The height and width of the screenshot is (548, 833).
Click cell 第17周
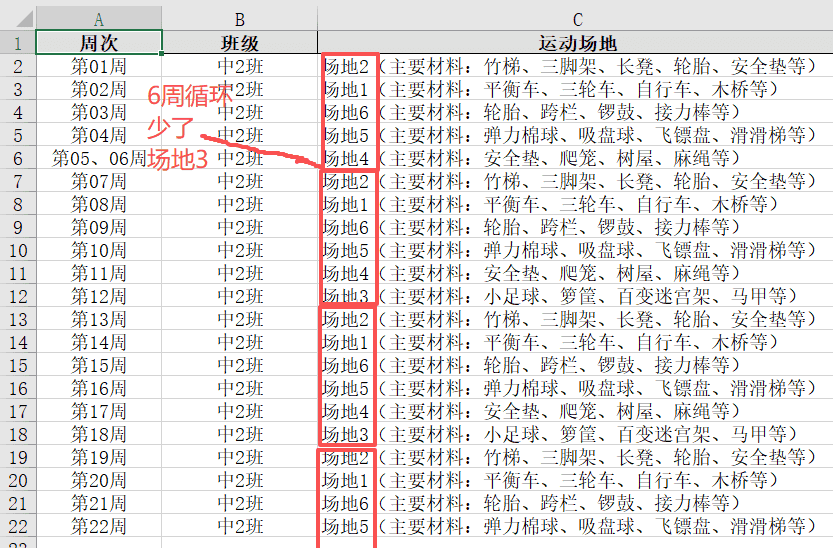coord(99,411)
